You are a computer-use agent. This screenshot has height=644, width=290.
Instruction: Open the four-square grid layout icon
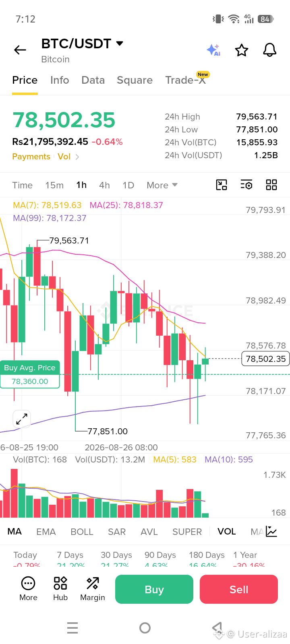coord(271,185)
